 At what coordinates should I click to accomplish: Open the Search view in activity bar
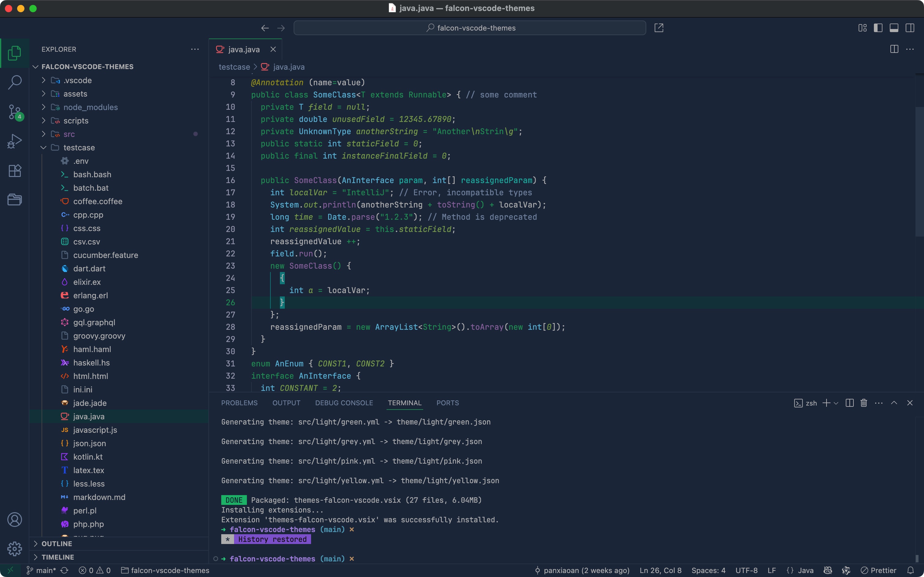(x=14, y=82)
